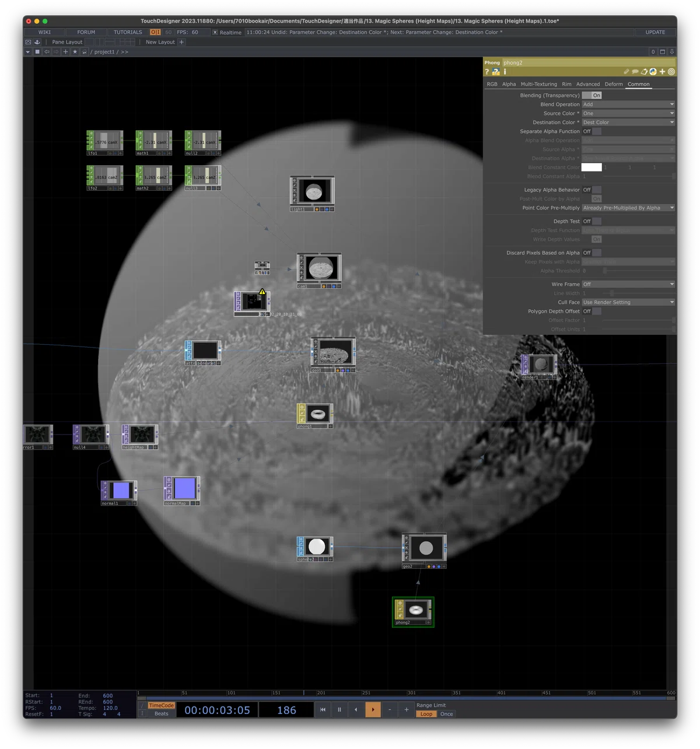Open the Rim parameter tab
Viewport: 700px width, 749px height.
coord(566,84)
